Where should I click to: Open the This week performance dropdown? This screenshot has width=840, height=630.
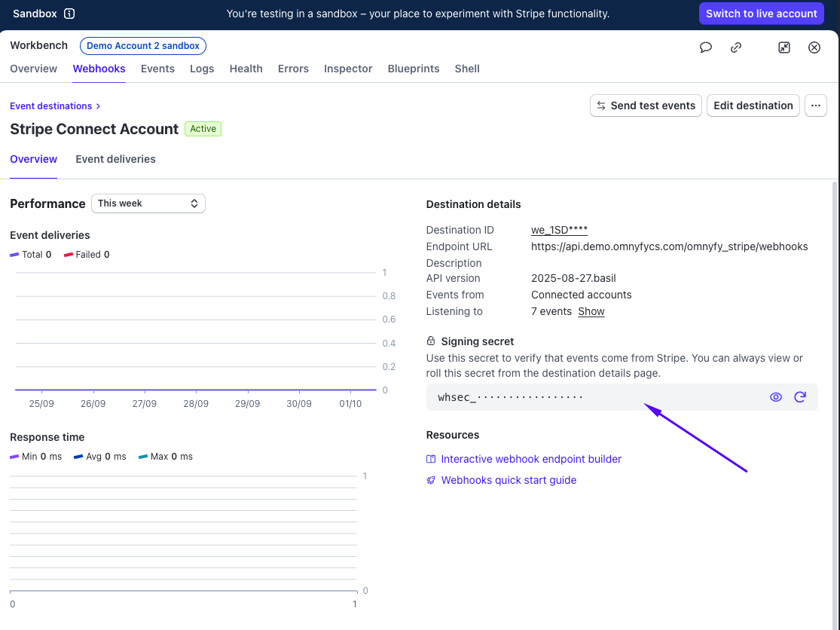(148, 203)
